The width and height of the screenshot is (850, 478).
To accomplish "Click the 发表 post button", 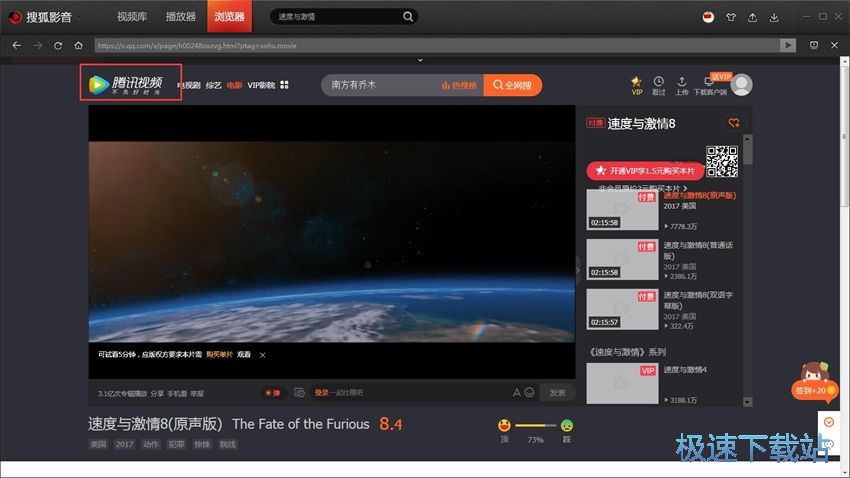I will (557, 393).
